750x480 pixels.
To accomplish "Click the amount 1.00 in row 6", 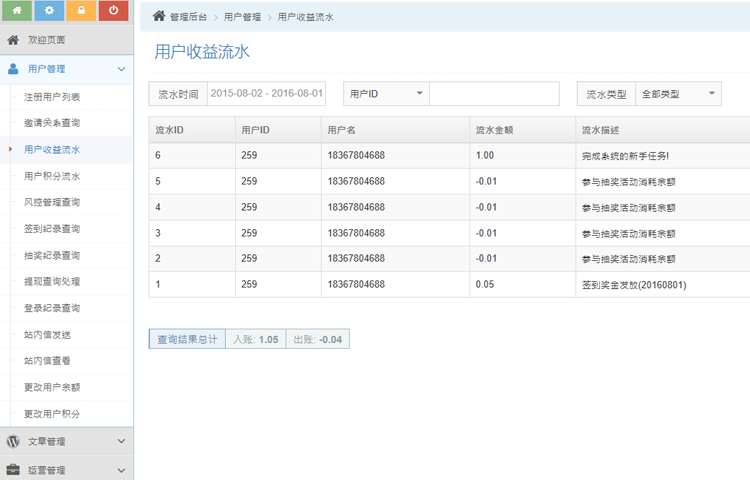I will (485, 155).
